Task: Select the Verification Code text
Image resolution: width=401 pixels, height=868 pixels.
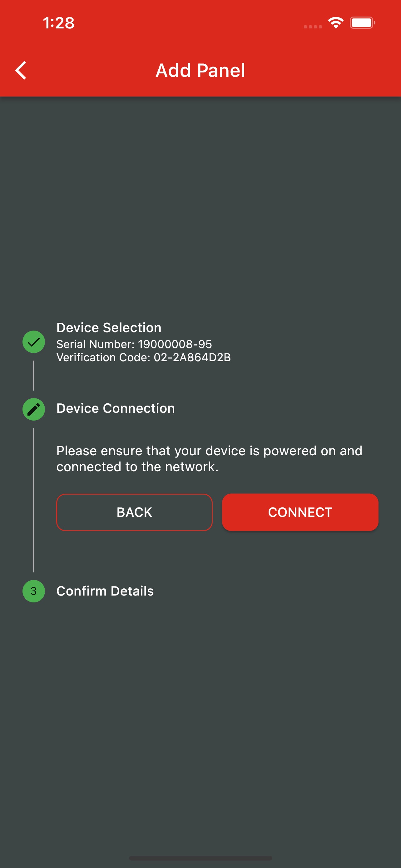Action: tap(143, 357)
